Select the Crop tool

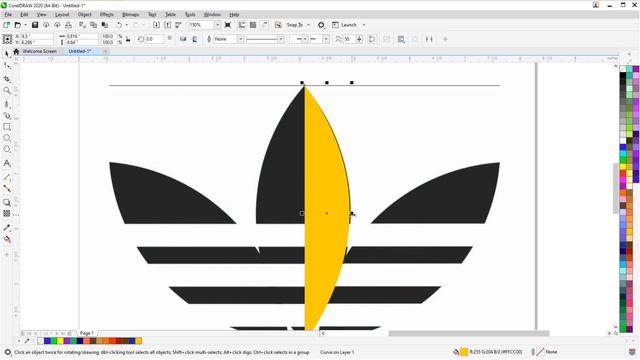(x=7, y=78)
